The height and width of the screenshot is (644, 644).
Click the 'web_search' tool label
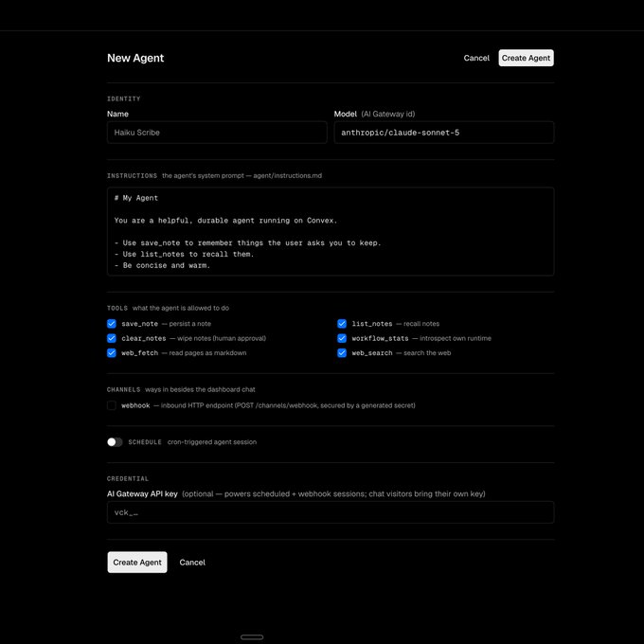[372, 353]
